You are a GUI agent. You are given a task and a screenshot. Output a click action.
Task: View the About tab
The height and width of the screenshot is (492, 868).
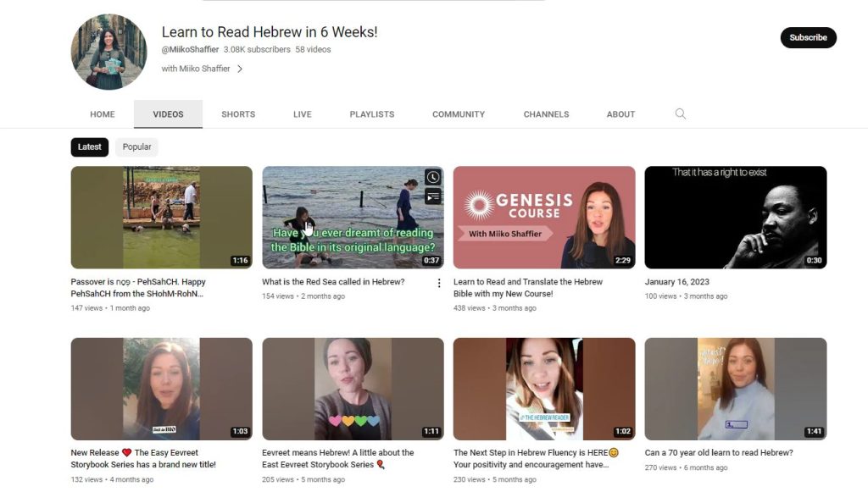point(620,114)
